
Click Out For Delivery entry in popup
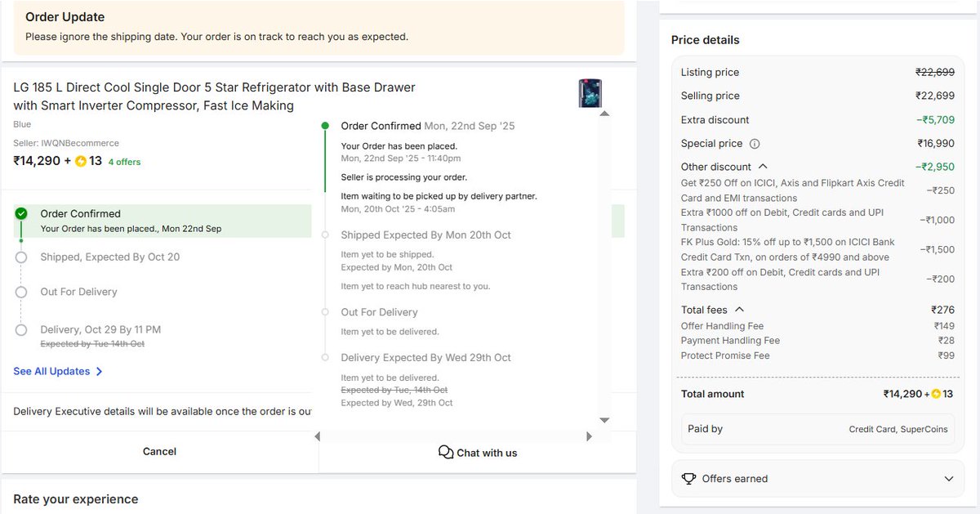tap(380, 312)
